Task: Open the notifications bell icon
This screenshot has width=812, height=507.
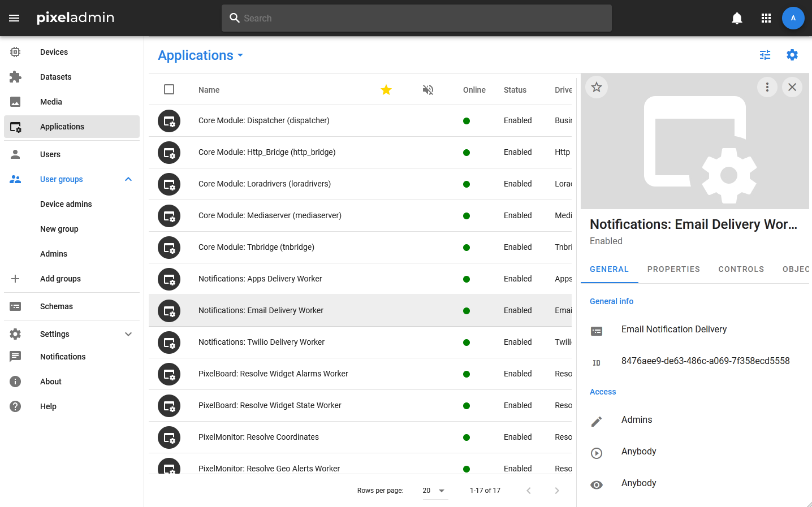Action: click(x=737, y=18)
